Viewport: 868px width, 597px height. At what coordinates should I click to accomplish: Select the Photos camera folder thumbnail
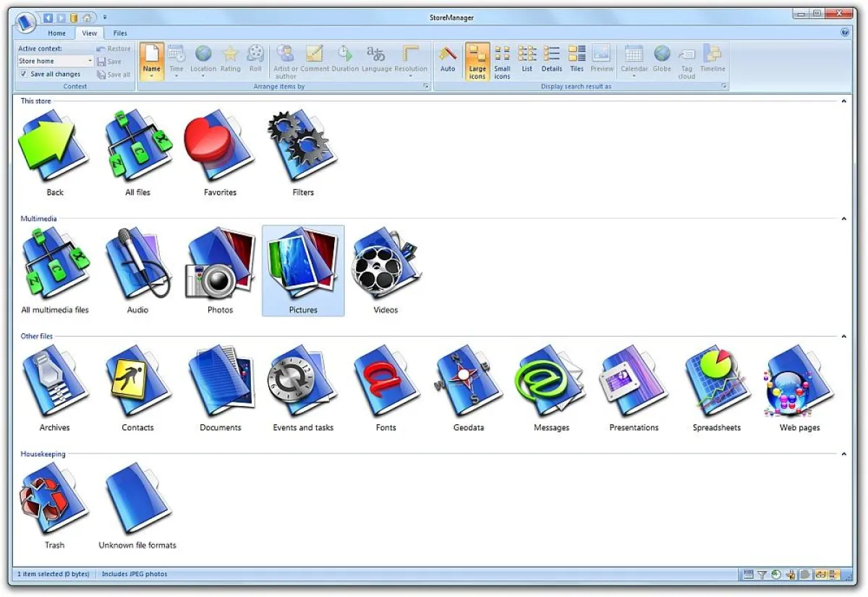[x=220, y=265]
